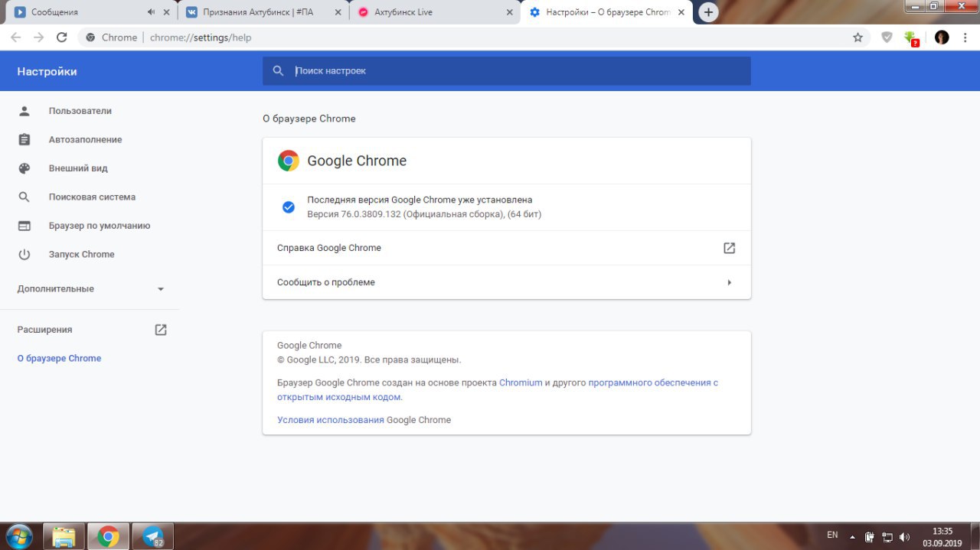Open File Explorer from the taskbar
This screenshot has height=550, width=980.
tap(64, 536)
